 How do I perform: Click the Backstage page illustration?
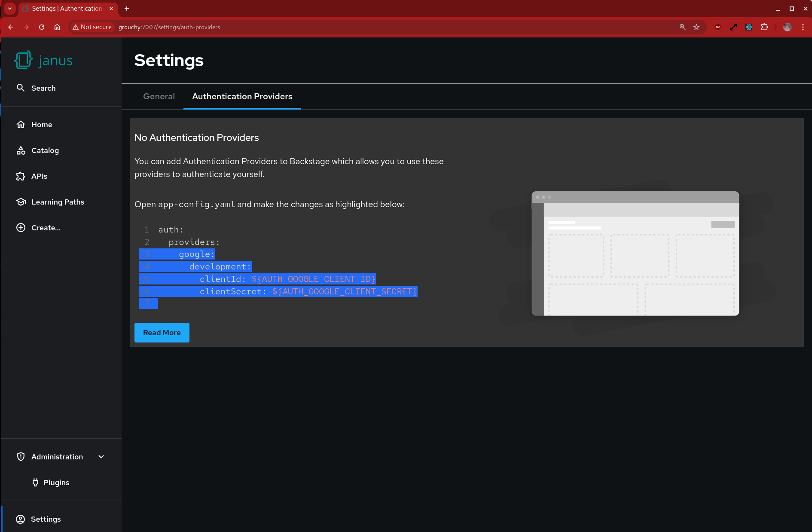(x=635, y=254)
